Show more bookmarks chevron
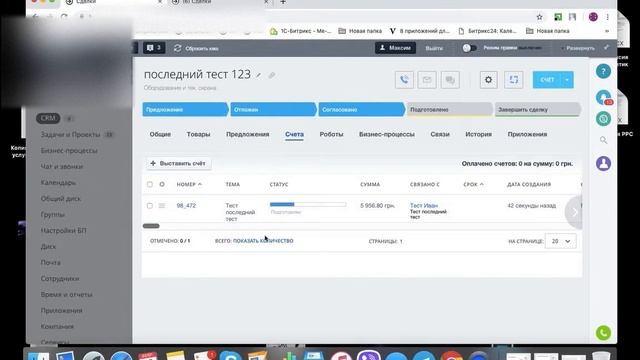 tap(607, 31)
